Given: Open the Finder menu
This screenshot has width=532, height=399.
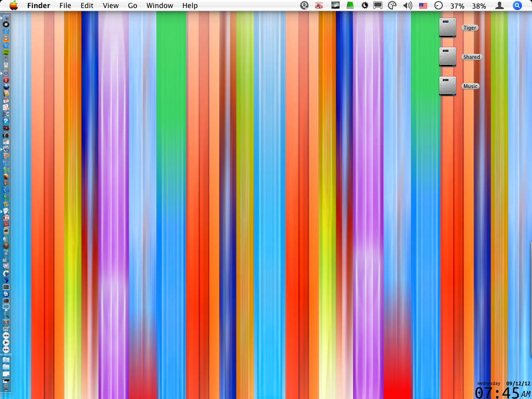Looking at the screenshot, I should tap(39, 6).
